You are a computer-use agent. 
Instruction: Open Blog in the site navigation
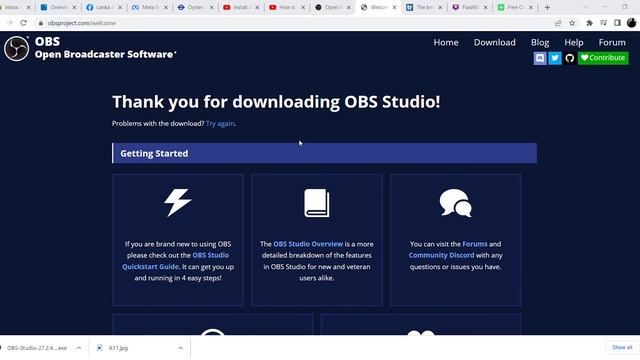point(540,42)
